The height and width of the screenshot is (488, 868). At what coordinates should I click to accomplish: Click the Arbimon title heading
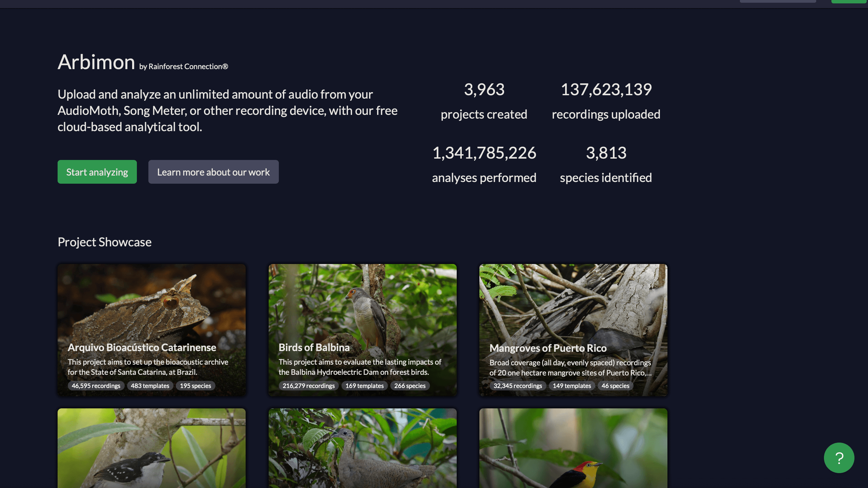pos(96,62)
